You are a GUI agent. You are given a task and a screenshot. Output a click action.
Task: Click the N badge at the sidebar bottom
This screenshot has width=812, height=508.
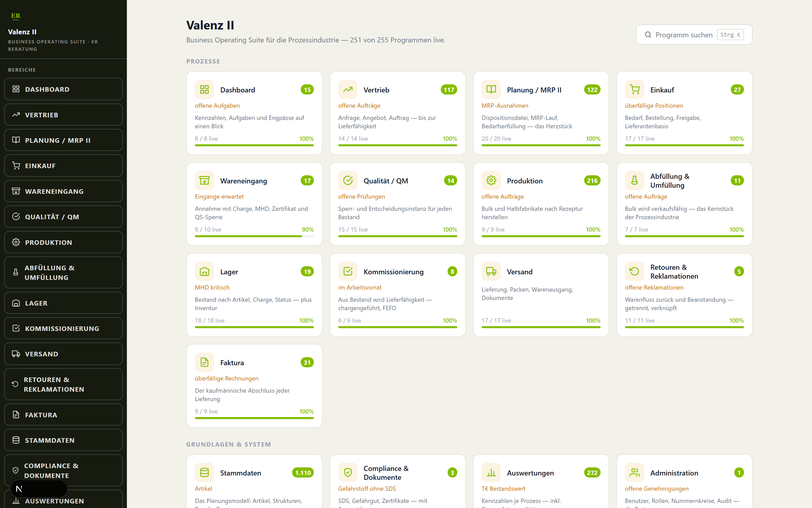(x=19, y=489)
